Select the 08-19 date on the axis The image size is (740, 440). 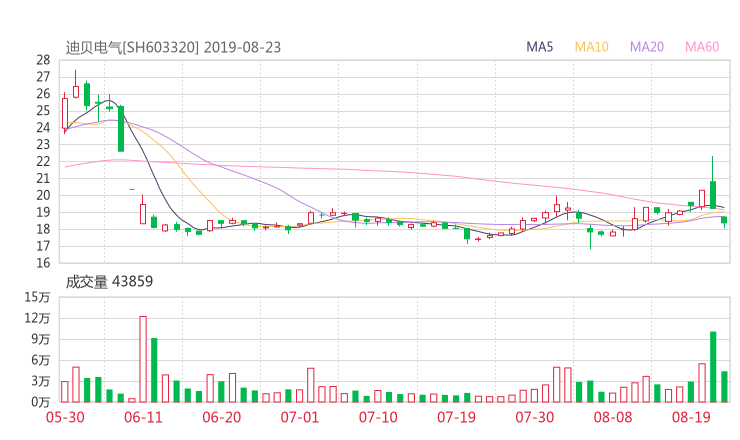(690, 416)
